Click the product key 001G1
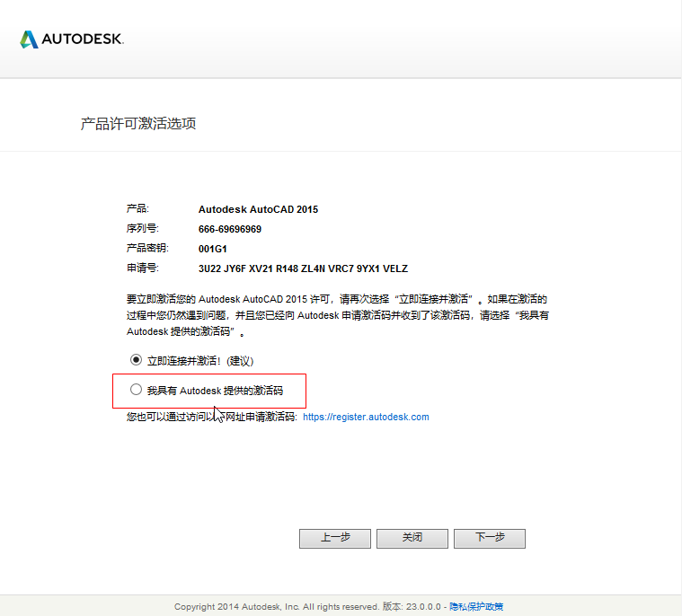Viewport: 682px width, 616px height. (x=213, y=249)
